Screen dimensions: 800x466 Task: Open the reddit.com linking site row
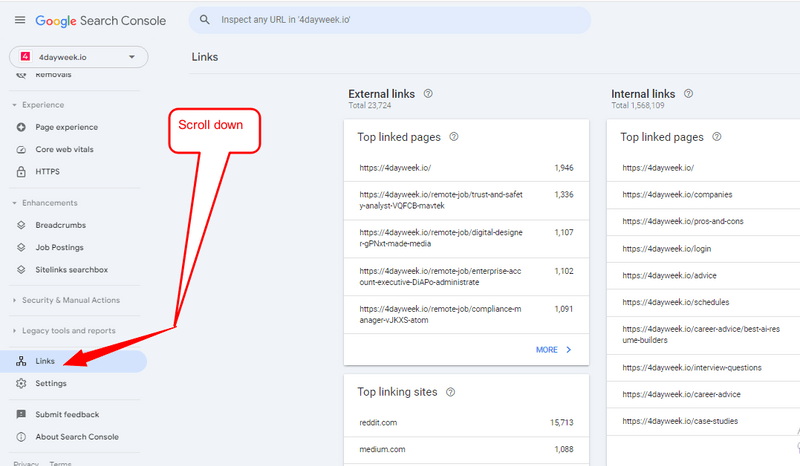tap(466, 423)
